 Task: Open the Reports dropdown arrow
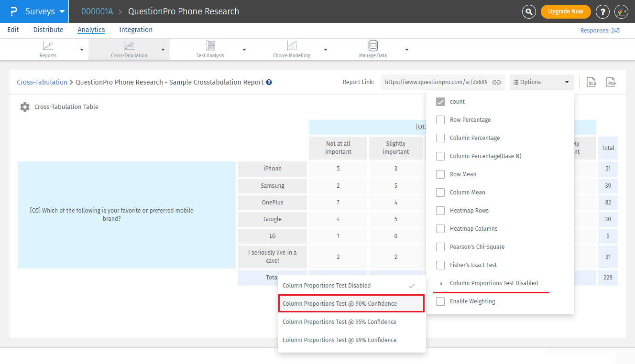81,50
